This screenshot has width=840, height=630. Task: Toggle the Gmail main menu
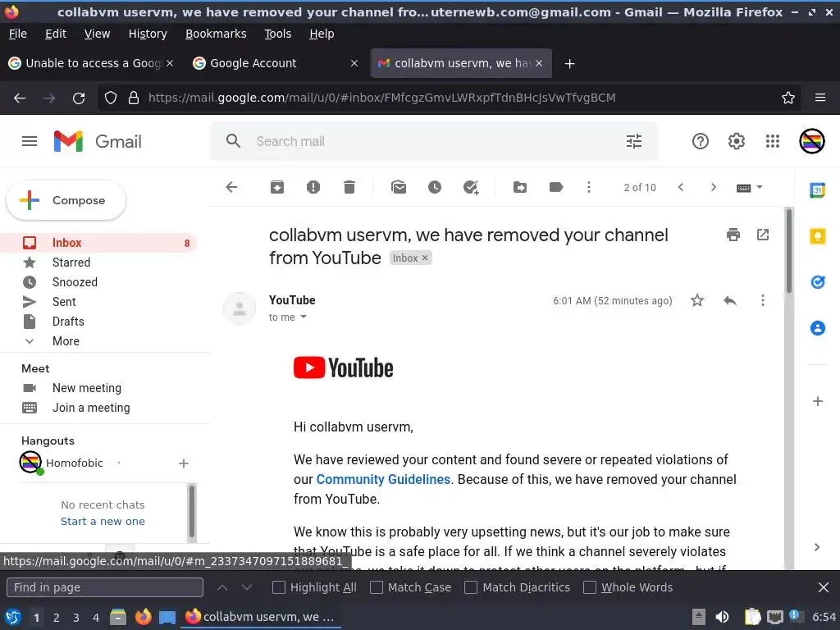[x=30, y=141]
